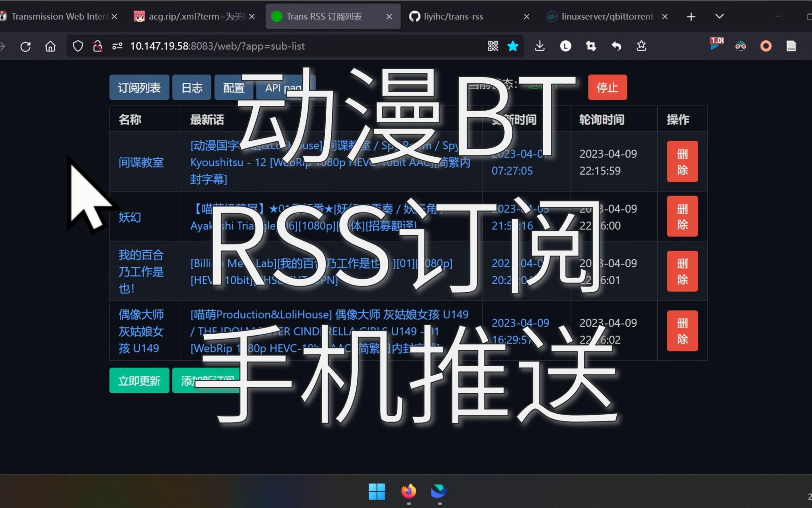Open the document page extension icon
The image size is (812, 508).
point(791,46)
